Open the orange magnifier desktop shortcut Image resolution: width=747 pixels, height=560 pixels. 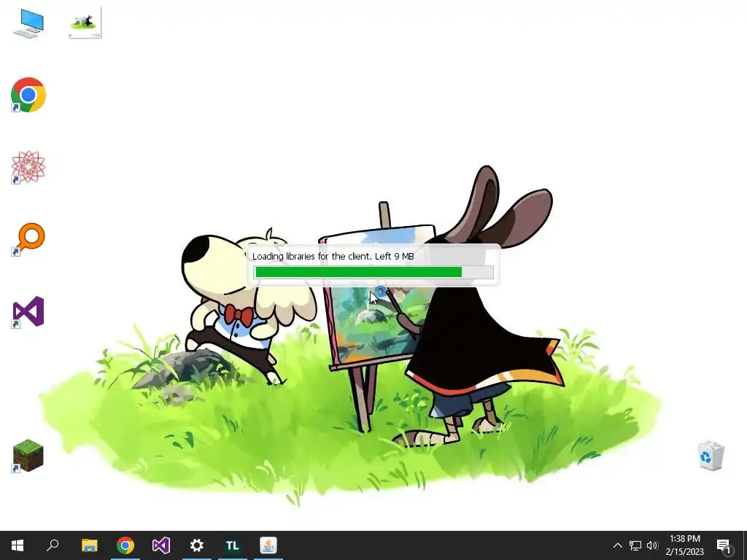click(28, 238)
